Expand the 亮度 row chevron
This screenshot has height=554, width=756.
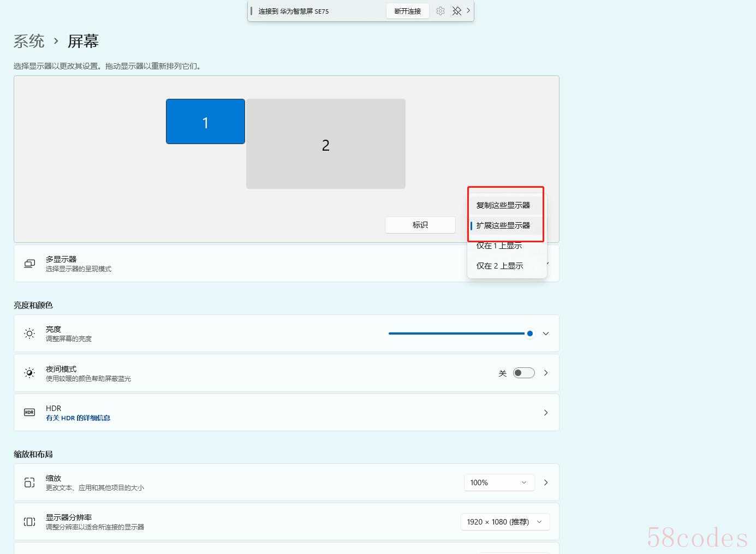coord(546,333)
